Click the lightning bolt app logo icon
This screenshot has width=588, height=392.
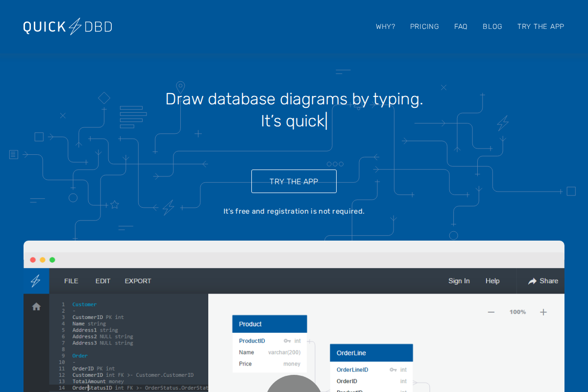(36, 281)
